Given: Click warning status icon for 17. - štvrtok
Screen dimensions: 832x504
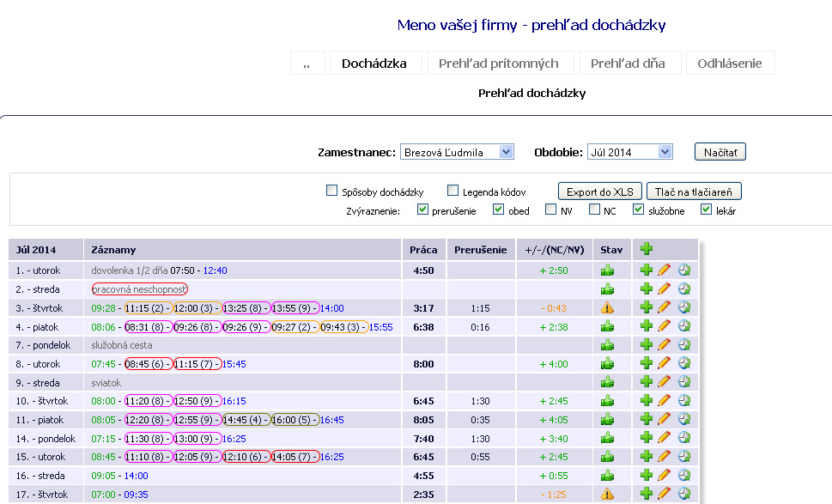Looking at the screenshot, I should pos(607,495).
